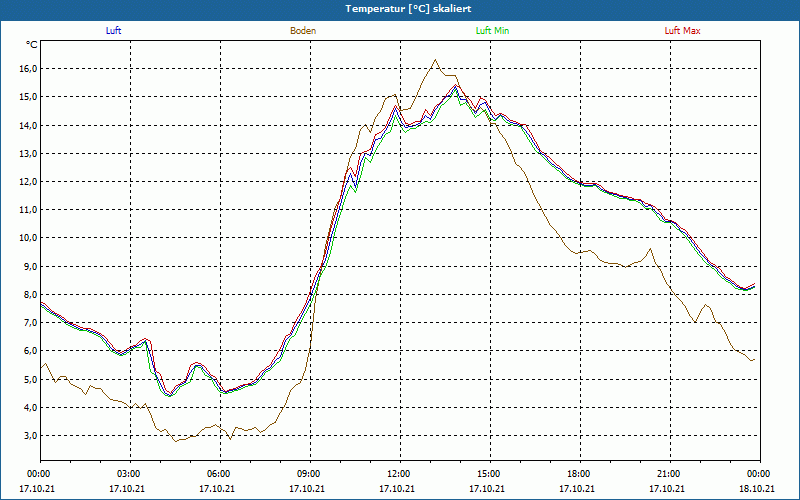
Task: Click the Boden curve minimum near 04:30
Action: [x=176, y=441]
